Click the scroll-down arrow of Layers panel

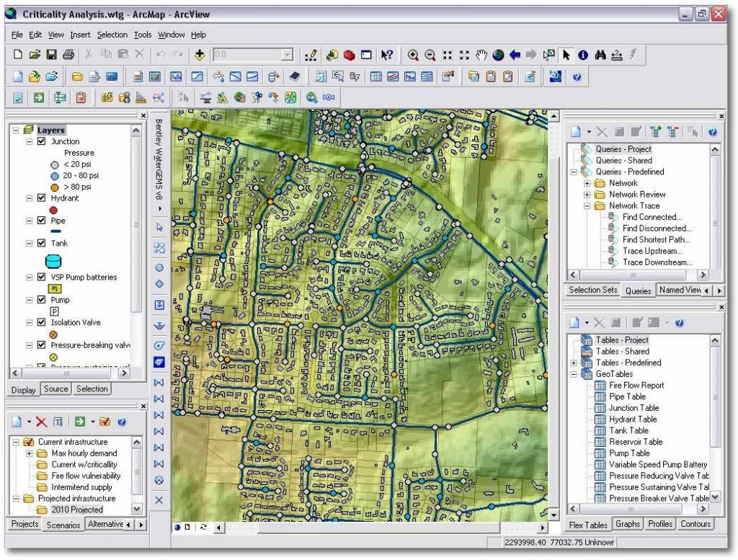click(136, 510)
